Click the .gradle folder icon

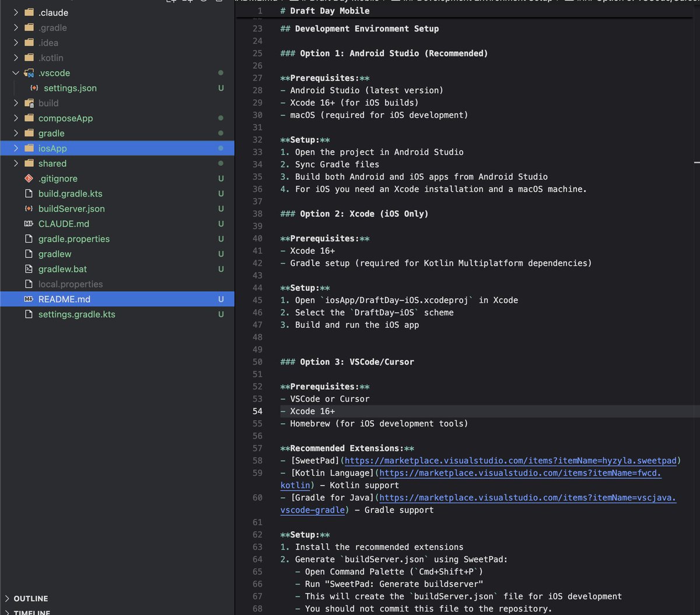(29, 27)
